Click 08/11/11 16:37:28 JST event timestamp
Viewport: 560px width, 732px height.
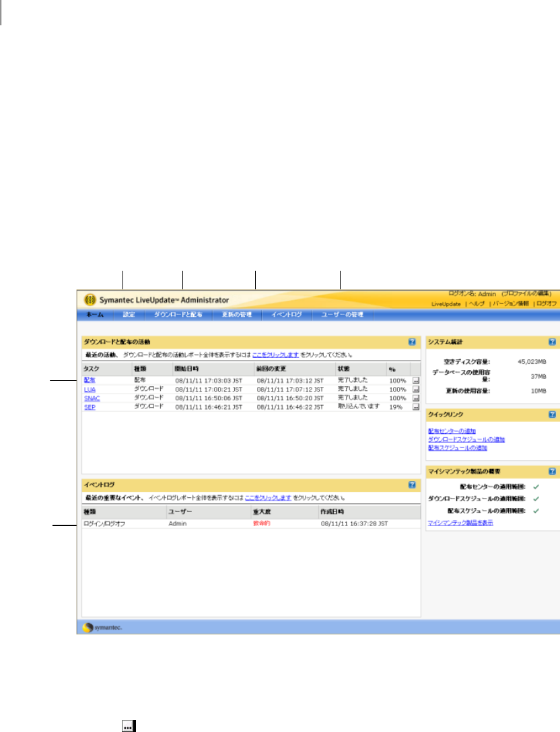354,524
